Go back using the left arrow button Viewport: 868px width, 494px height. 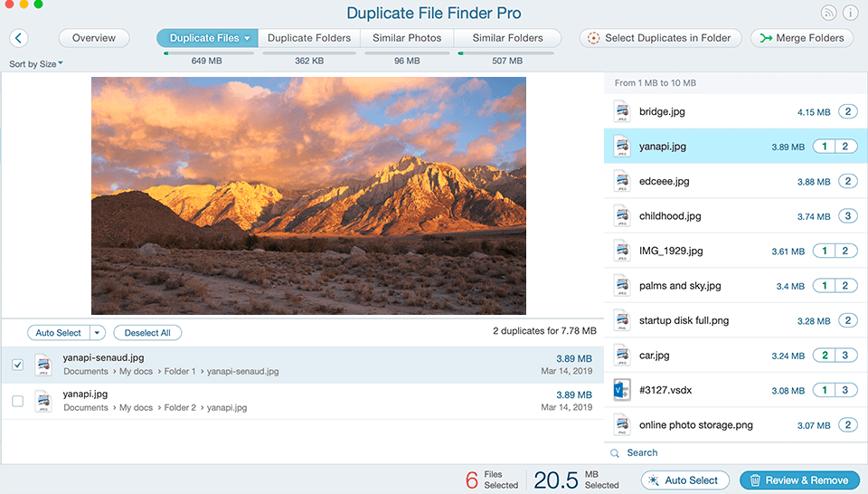[19, 38]
